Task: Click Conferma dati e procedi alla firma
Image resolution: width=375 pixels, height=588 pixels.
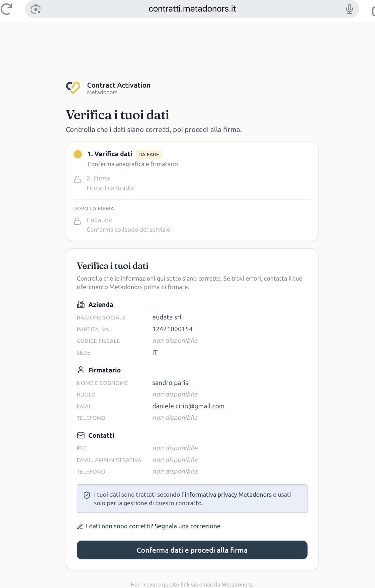Action: (x=192, y=550)
